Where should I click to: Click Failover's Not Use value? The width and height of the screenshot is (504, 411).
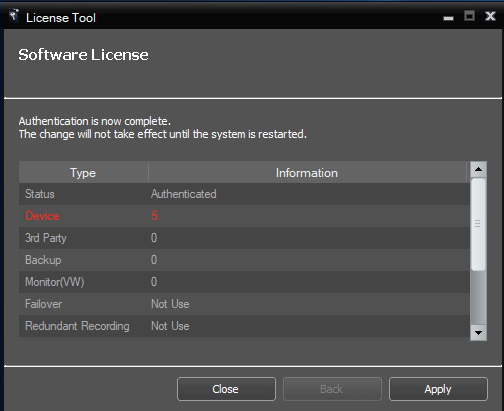(170, 304)
